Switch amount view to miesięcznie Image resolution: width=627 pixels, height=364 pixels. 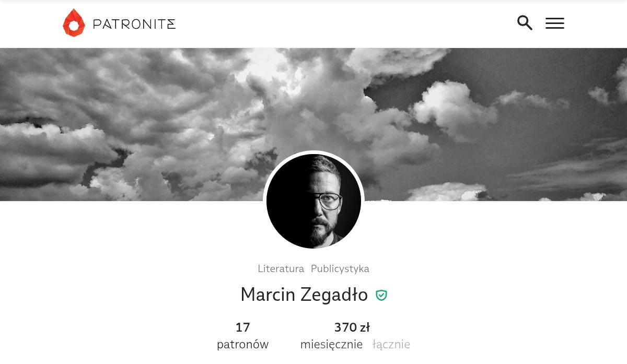click(331, 344)
